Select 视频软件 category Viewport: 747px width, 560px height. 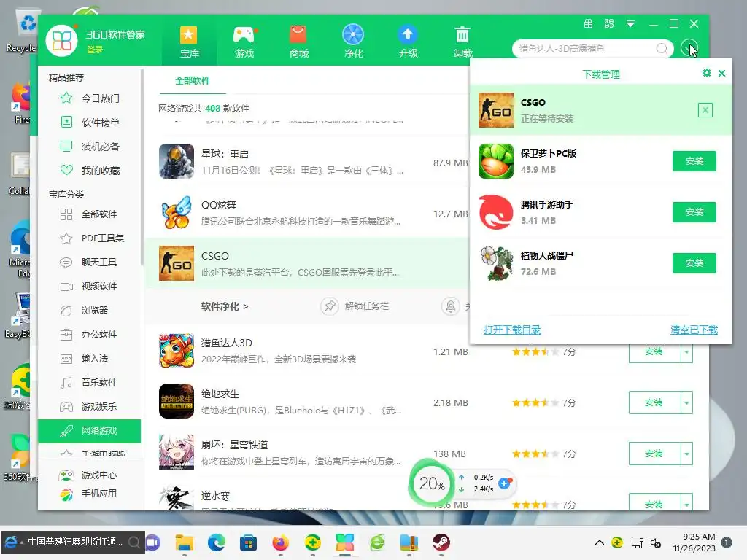tap(90, 286)
